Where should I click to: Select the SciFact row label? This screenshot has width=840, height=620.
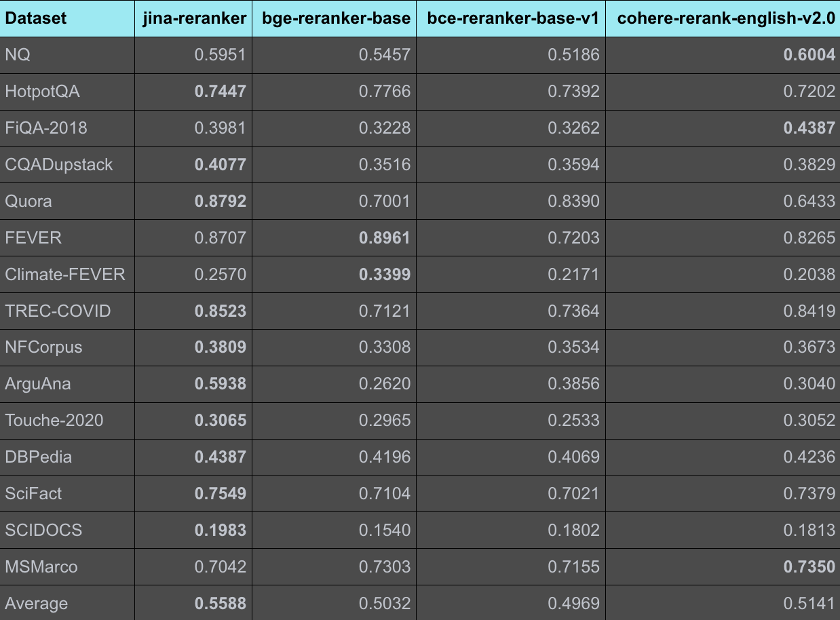tap(33, 494)
